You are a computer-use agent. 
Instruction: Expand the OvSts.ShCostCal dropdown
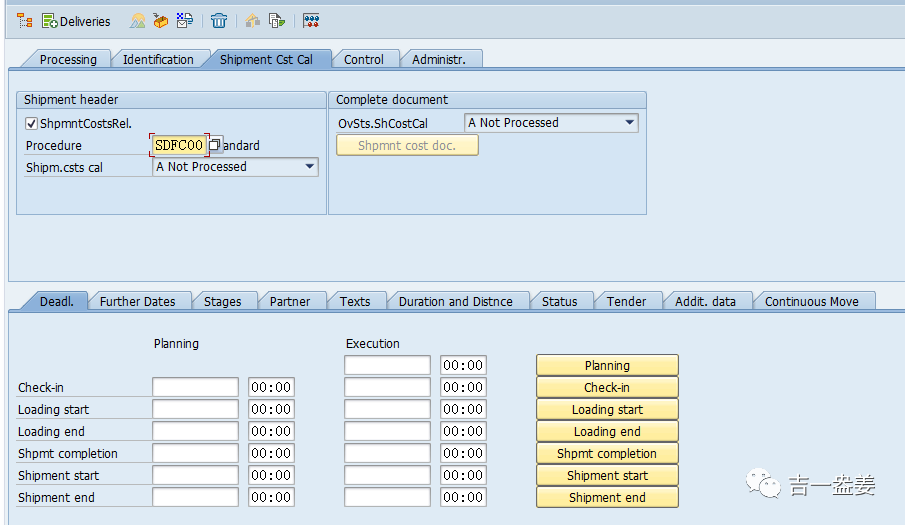click(x=630, y=122)
